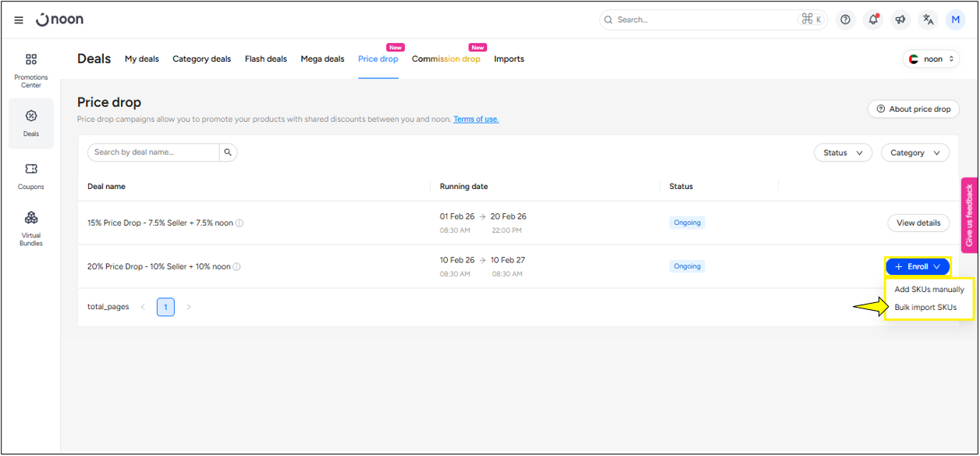The height and width of the screenshot is (456, 980).
Task: Click the help question mark icon
Action: click(x=845, y=20)
